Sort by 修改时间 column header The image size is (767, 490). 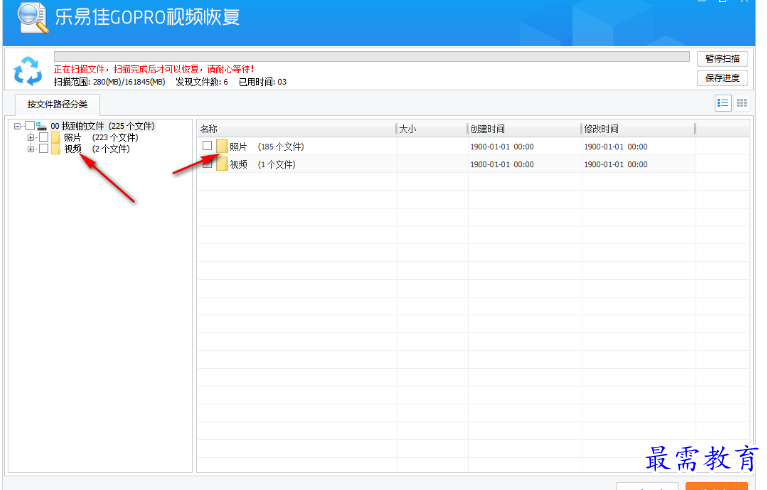tap(638, 129)
